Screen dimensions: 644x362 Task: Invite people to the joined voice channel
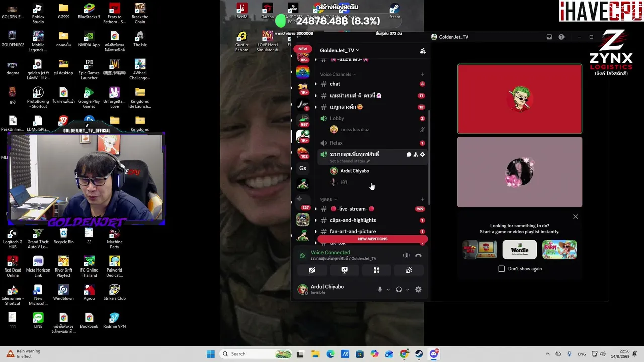[x=415, y=155]
